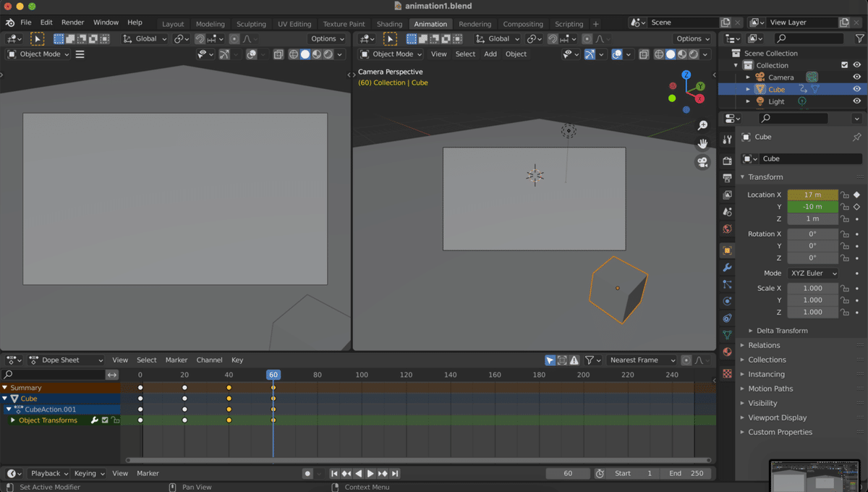Image resolution: width=868 pixels, height=492 pixels.
Task: Click the zoom magnifier viewport gizmo
Action: click(702, 126)
